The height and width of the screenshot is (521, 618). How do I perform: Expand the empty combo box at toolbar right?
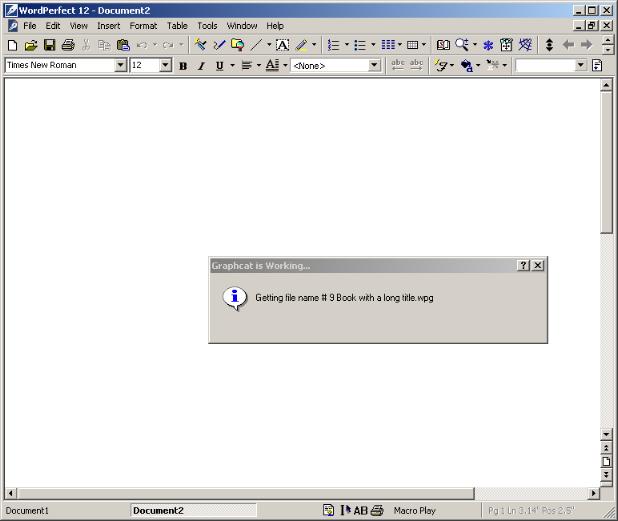point(581,65)
